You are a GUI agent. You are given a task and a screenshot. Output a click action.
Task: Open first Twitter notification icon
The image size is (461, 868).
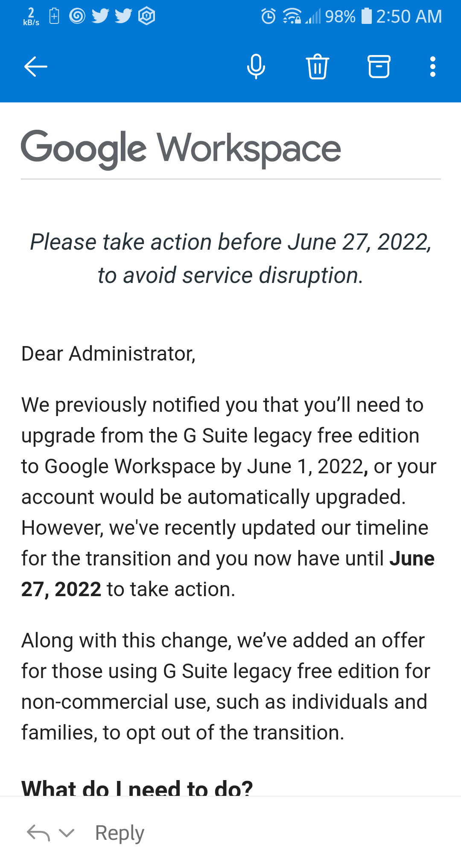click(x=100, y=16)
